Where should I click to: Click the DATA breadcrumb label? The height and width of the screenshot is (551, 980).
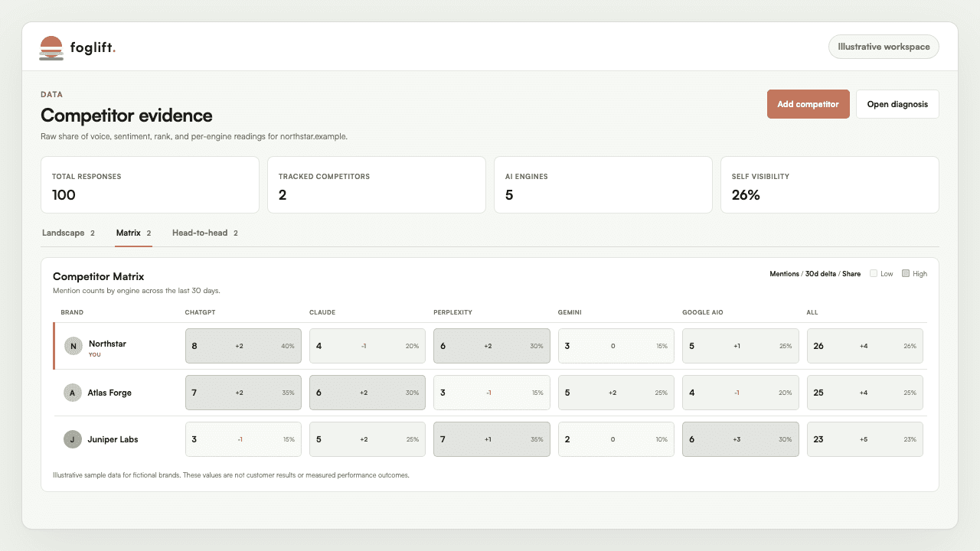click(51, 94)
